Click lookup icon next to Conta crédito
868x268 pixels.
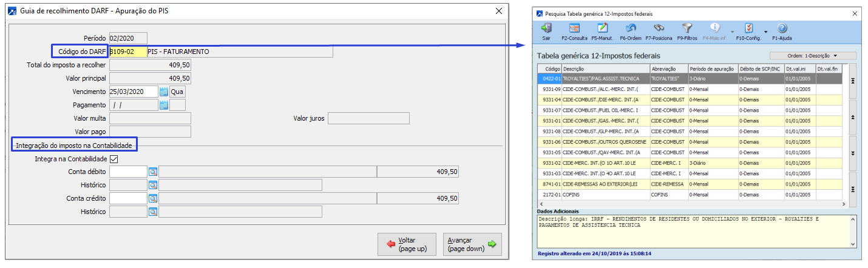(x=153, y=198)
